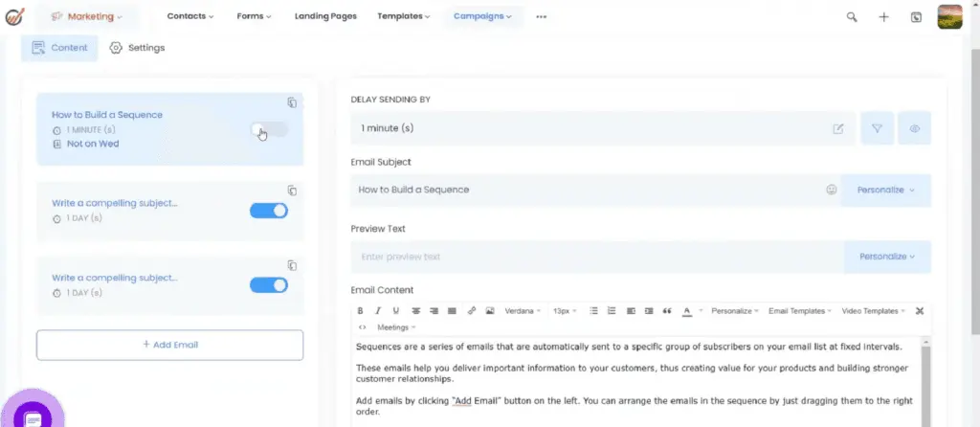
Task: Apply italic formatting
Action: click(377, 311)
